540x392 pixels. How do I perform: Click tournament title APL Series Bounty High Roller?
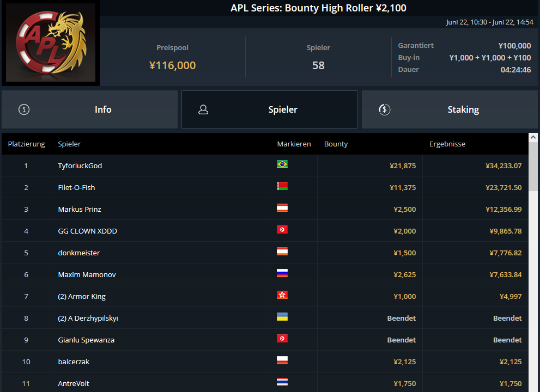pos(318,8)
